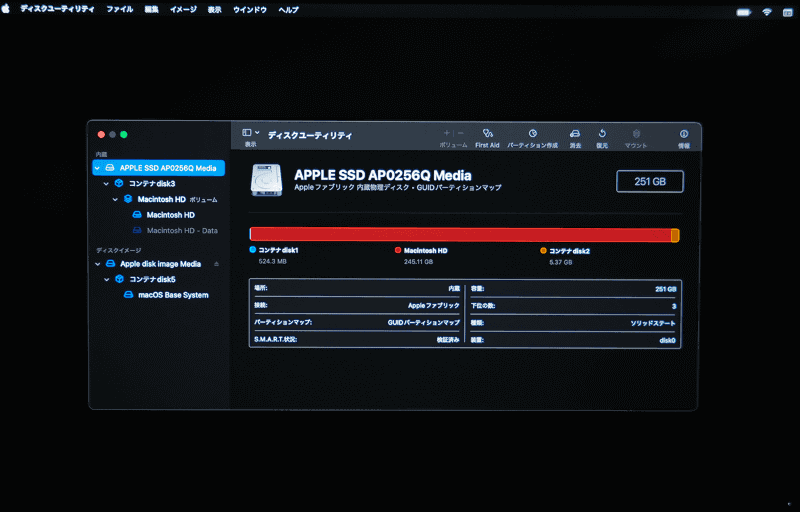Click the red Macintosh HD partition bar
The image size is (800, 512).
[x=461, y=235]
